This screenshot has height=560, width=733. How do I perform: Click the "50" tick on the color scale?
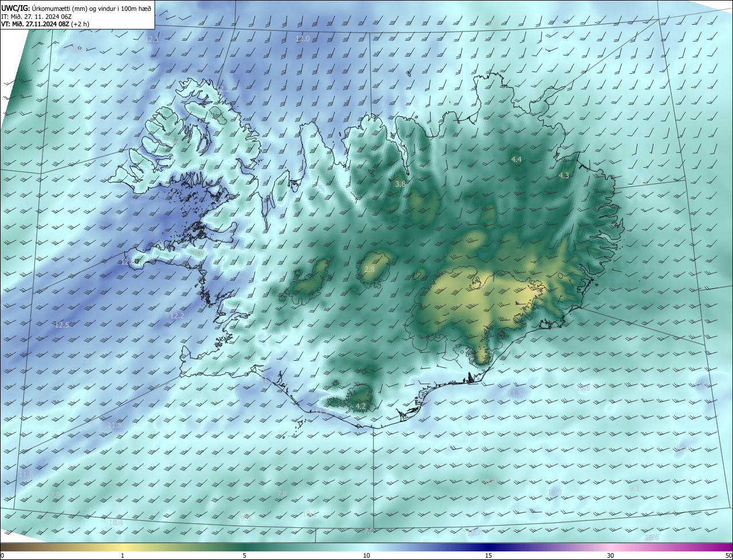click(728, 555)
